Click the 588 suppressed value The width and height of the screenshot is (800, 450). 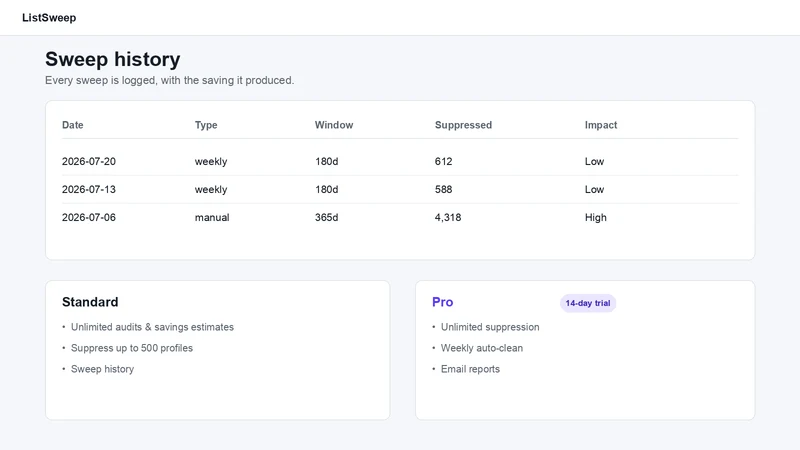443,189
